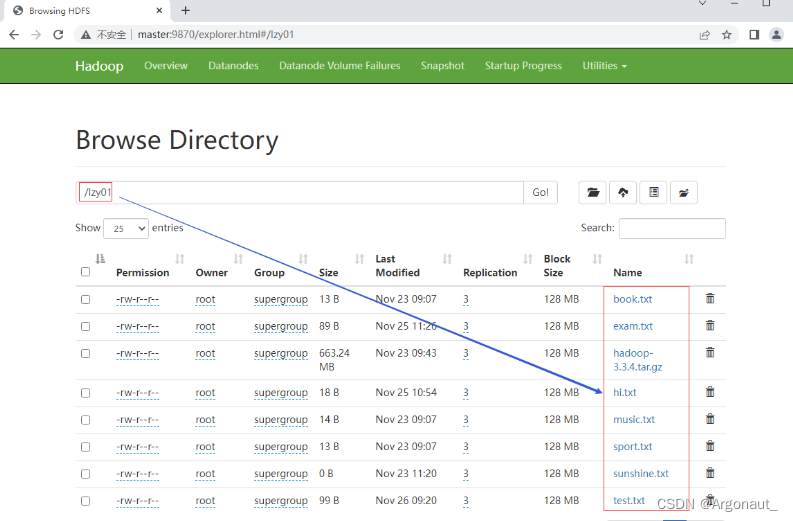Delete exam.txt using its trash icon
793x521 pixels.
(x=710, y=326)
